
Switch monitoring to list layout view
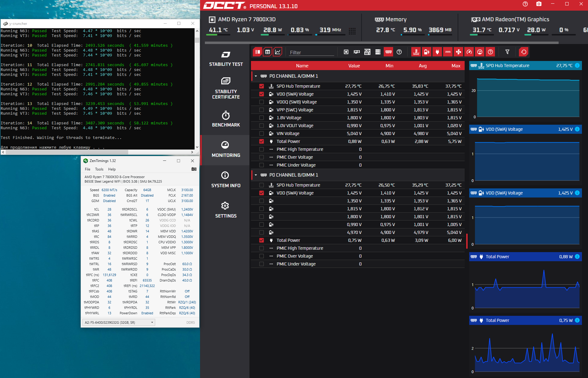click(257, 52)
